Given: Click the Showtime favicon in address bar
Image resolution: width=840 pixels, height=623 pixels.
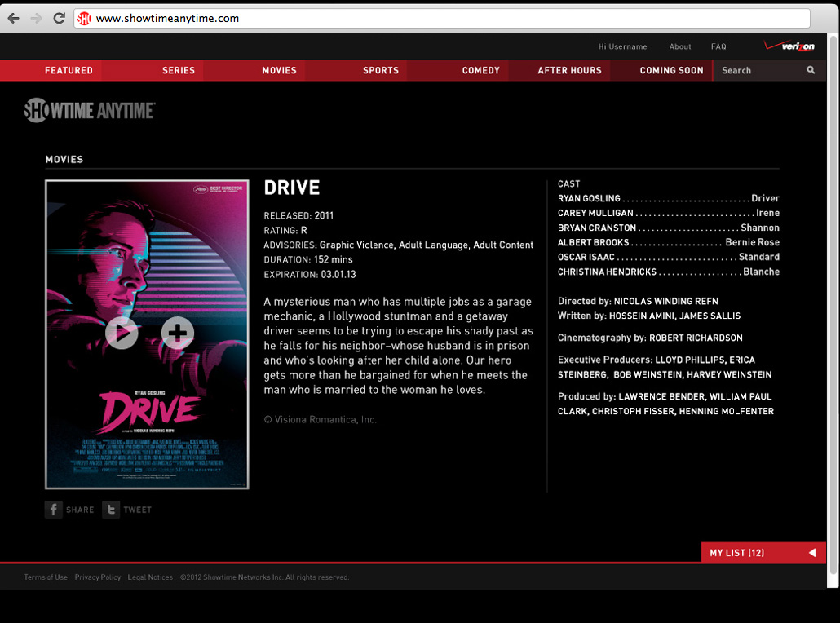Looking at the screenshot, I should coord(84,19).
